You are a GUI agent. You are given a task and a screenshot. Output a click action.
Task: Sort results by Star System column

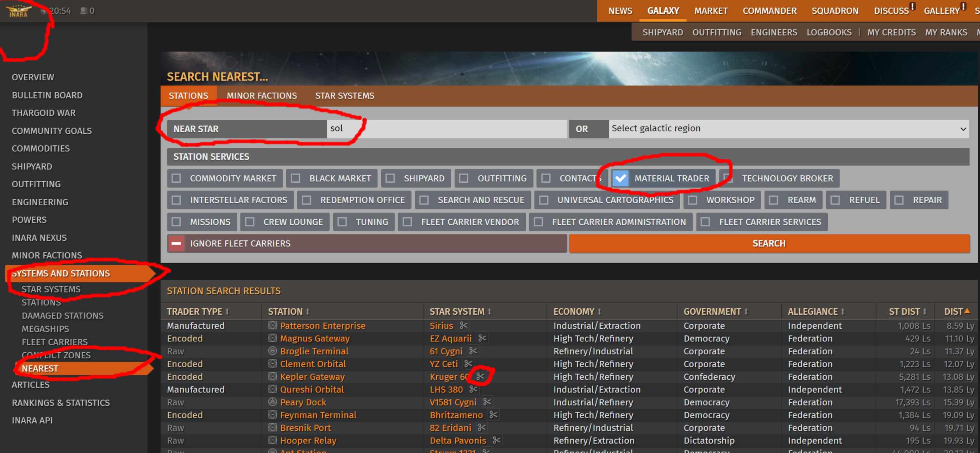coord(461,312)
